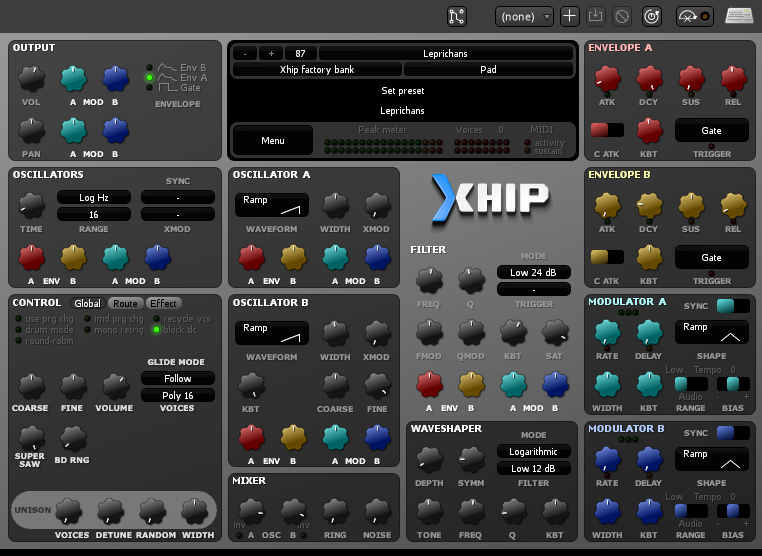Click the circular dial icon in top toolbar
The width and height of the screenshot is (762, 556).
tap(651, 16)
